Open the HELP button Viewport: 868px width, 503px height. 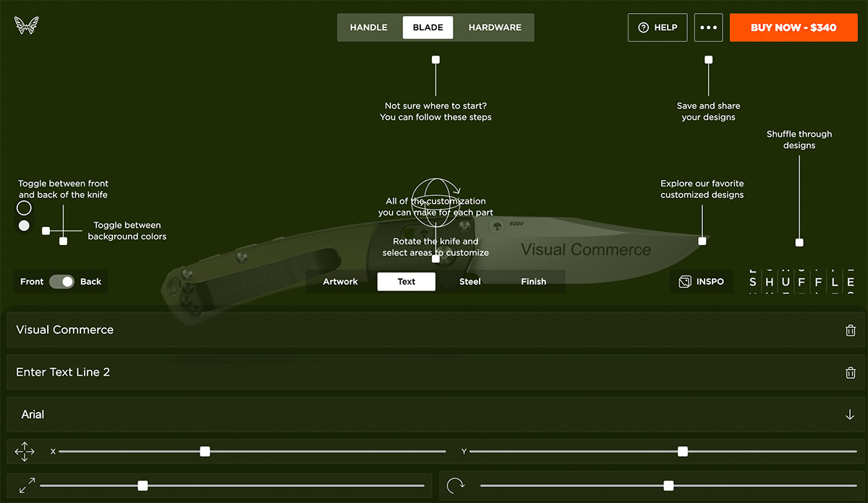pos(658,27)
